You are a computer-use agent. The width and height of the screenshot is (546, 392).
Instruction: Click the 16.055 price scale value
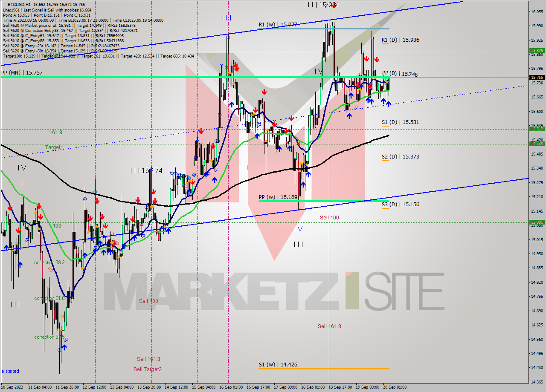coord(537,12)
